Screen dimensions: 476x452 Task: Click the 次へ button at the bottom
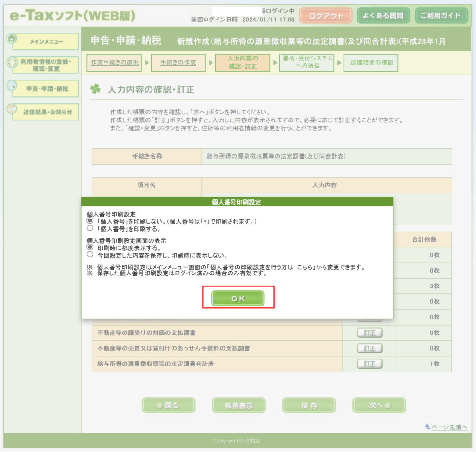(x=379, y=405)
